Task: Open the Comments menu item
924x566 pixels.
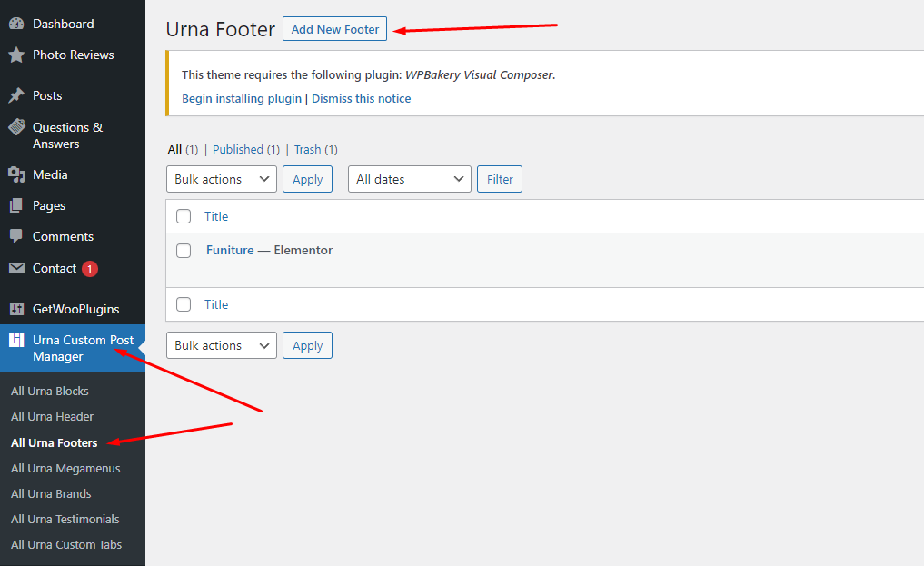Action: click(x=63, y=236)
